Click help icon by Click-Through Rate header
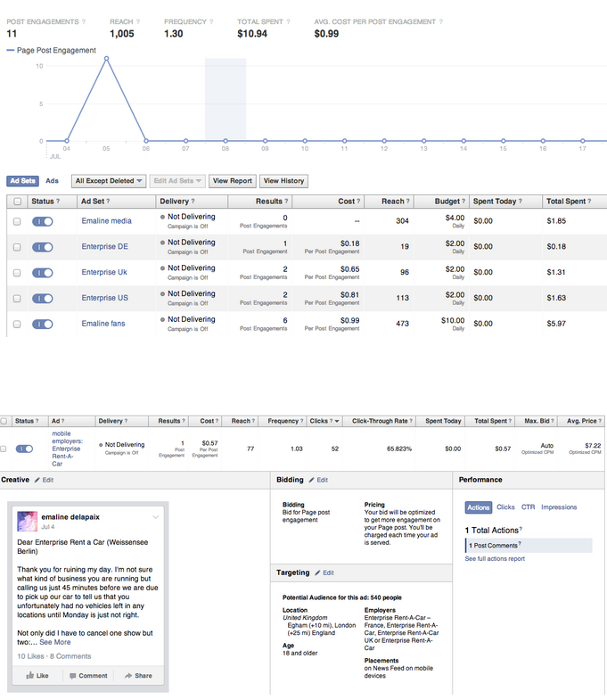Image resolution: width=607 pixels, height=700 pixels. (411, 421)
